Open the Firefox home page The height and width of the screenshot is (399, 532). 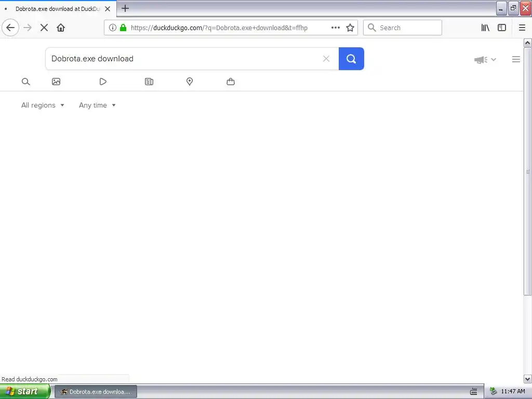coord(61,28)
